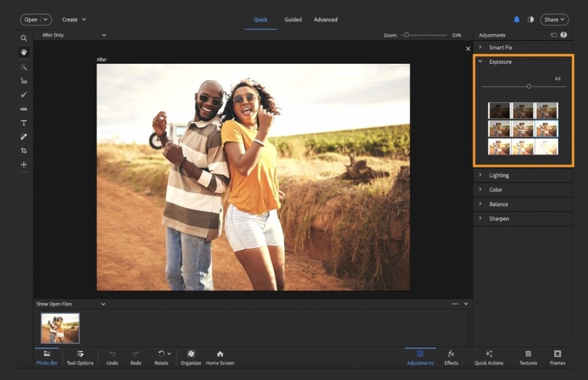This screenshot has height=380, width=588.
Task: Expand the Smart Fix adjustment
Action: (x=502, y=47)
